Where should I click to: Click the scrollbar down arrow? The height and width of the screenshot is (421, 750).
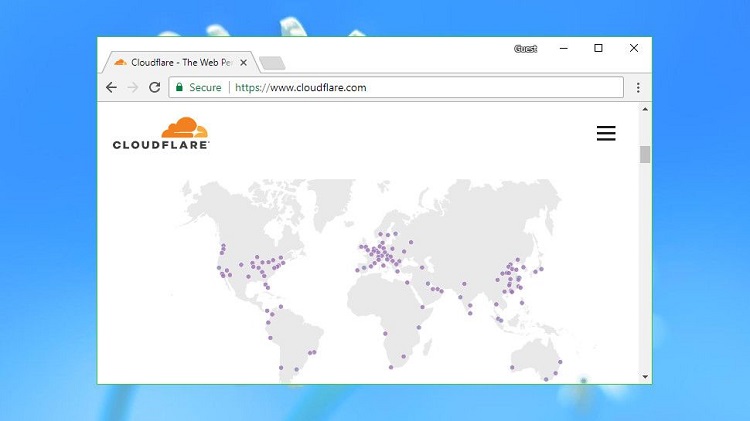(645, 377)
